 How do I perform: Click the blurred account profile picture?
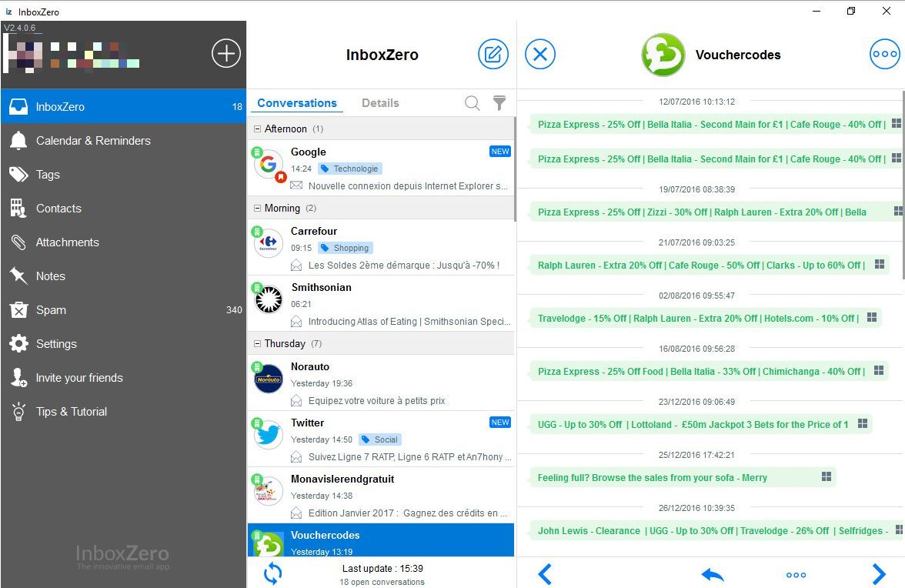tap(23, 53)
